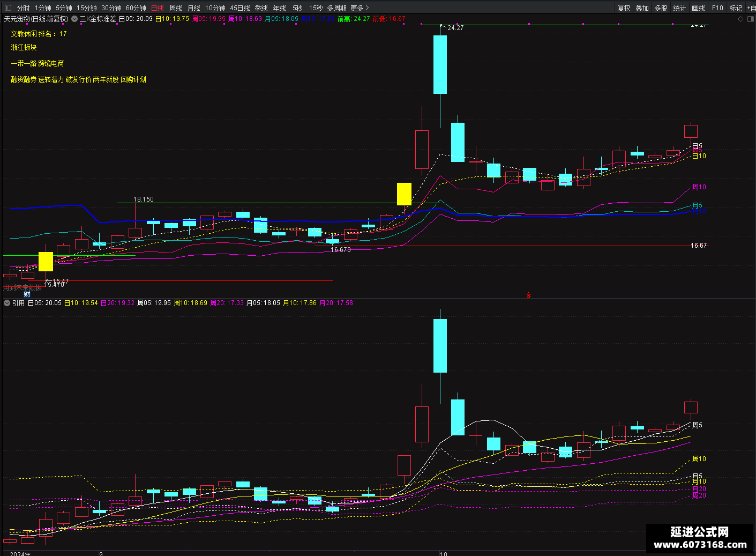The width and height of the screenshot is (756, 556).
Task: Open the 复权 adjustment option
Action: click(624, 8)
